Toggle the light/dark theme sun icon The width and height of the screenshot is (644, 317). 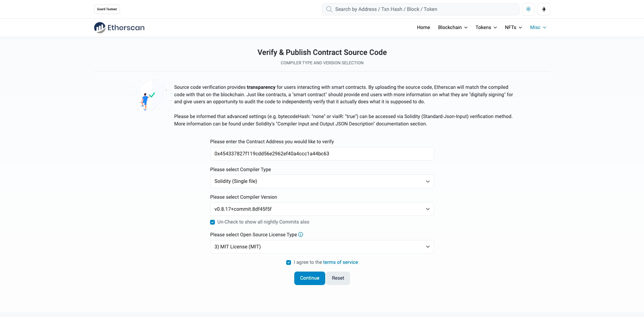pos(528,9)
